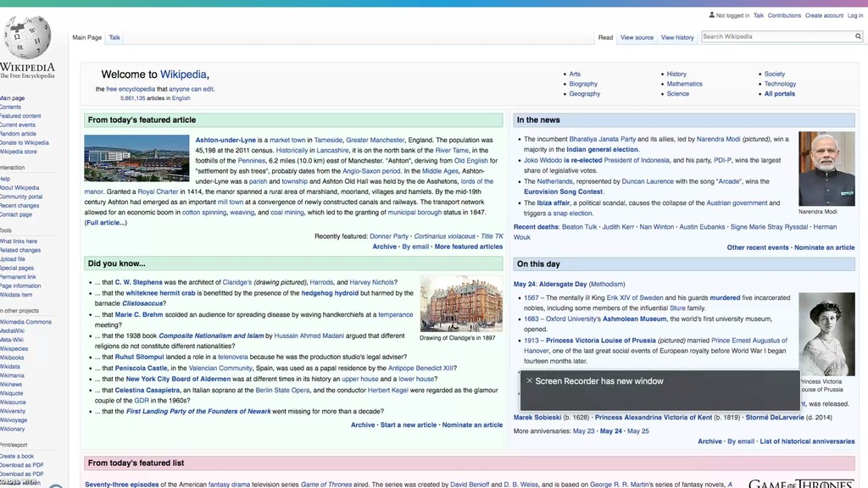Screen dimensions: 868x488
Task: Click the search magnifier icon
Action: coord(858,36)
